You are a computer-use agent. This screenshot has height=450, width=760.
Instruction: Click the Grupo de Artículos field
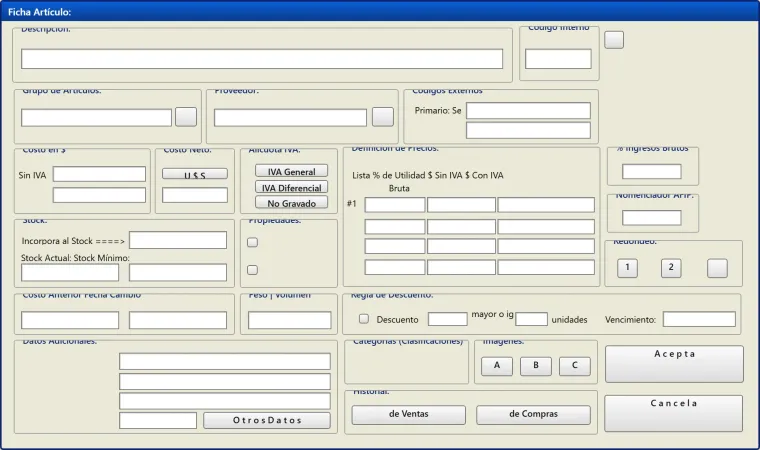click(96, 117)
